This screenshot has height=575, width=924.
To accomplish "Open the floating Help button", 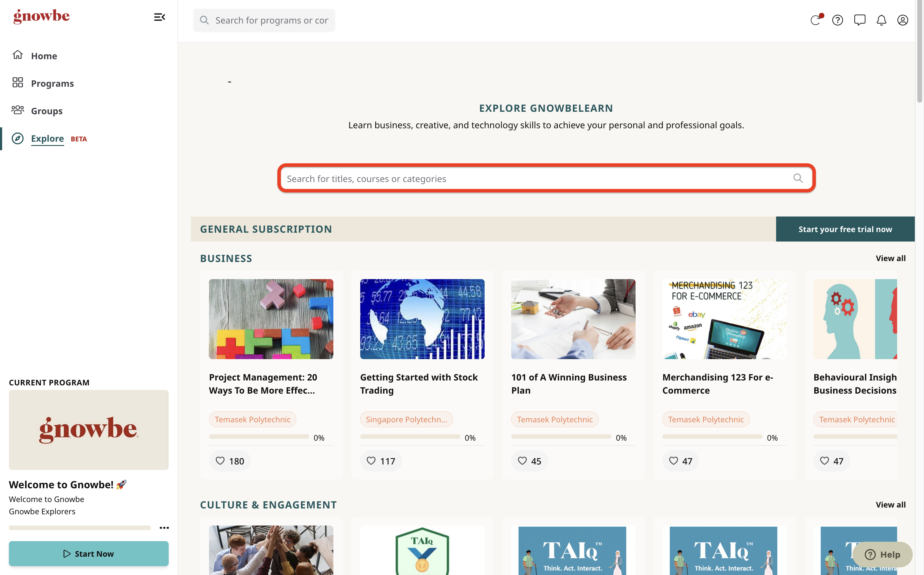I will 882,555.
